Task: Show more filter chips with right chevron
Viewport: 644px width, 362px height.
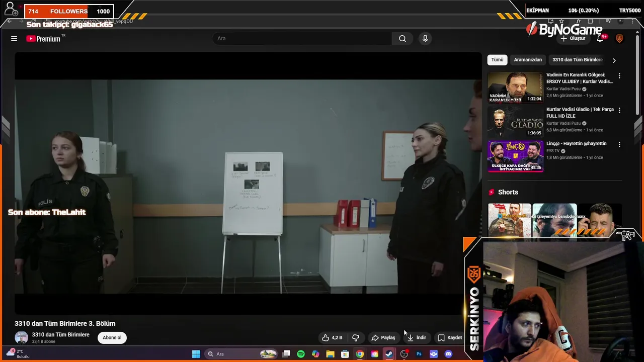Action: [614, 60]
